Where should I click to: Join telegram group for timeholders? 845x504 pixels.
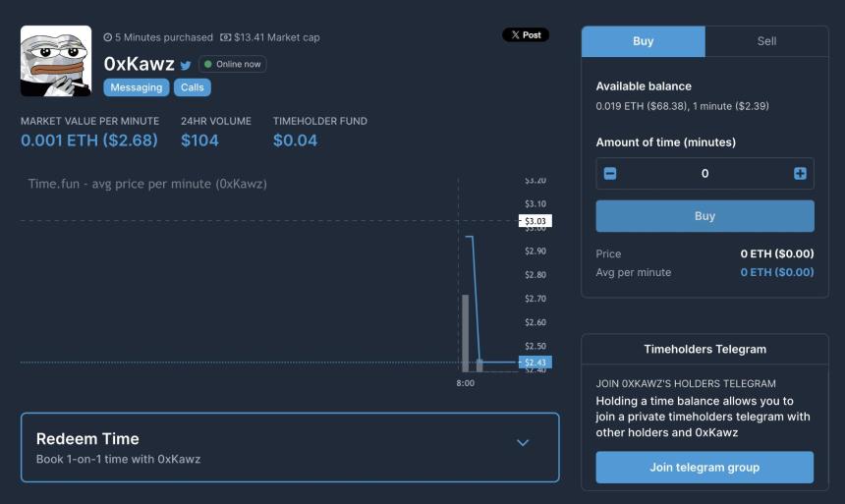tap(704, 468)
